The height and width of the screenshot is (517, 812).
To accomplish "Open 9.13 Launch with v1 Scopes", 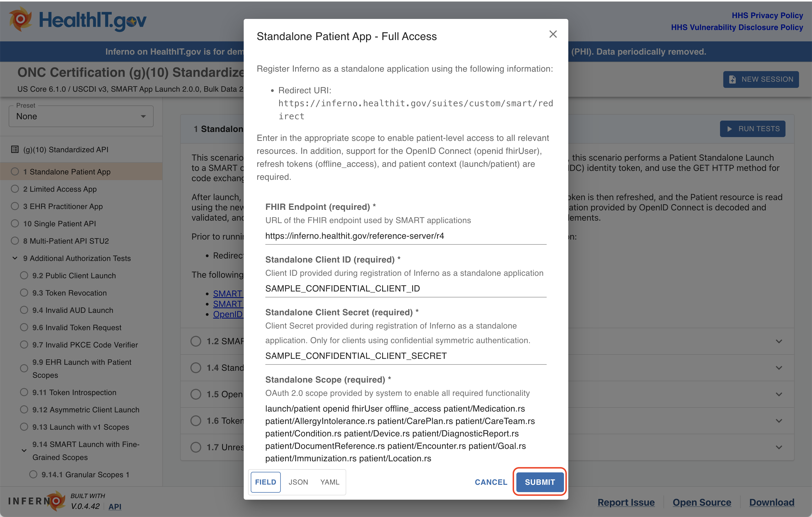I will [x=81, y=427].
